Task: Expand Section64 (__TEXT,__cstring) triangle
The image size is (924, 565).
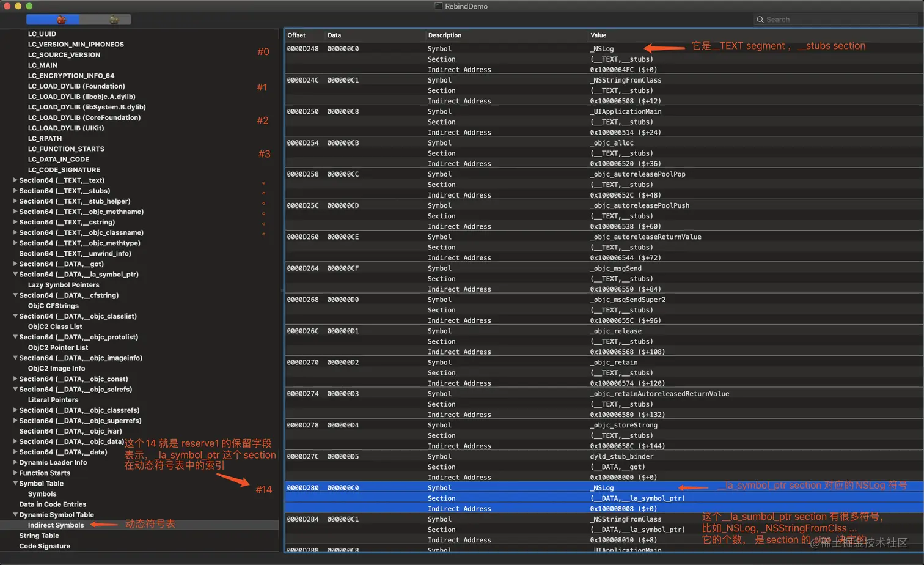Action: click(x=15, y=222)
